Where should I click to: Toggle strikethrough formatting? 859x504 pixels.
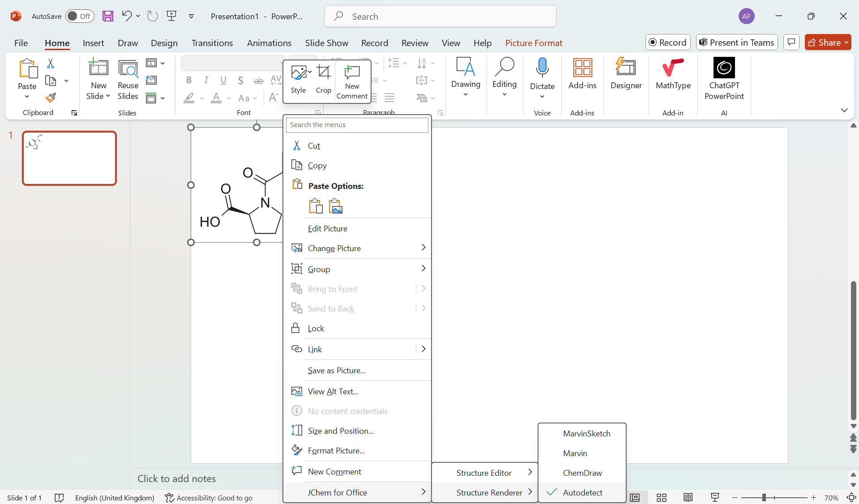[258, 80]
